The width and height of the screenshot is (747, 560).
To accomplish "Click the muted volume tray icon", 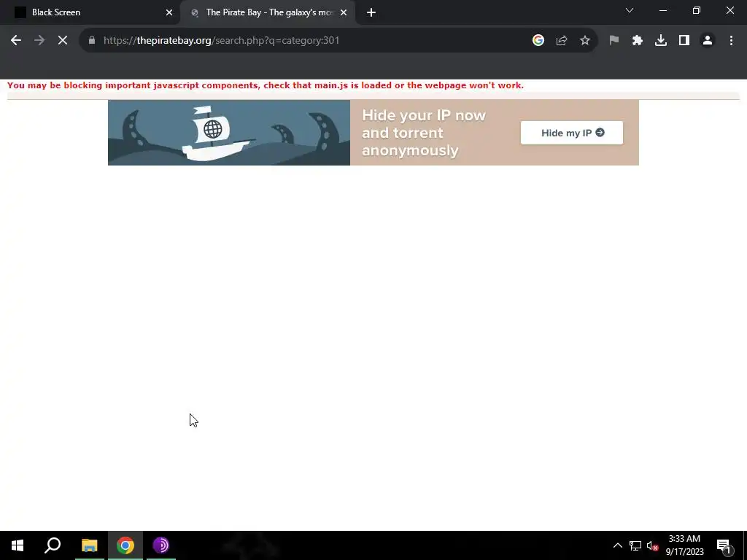I will 652,545.
